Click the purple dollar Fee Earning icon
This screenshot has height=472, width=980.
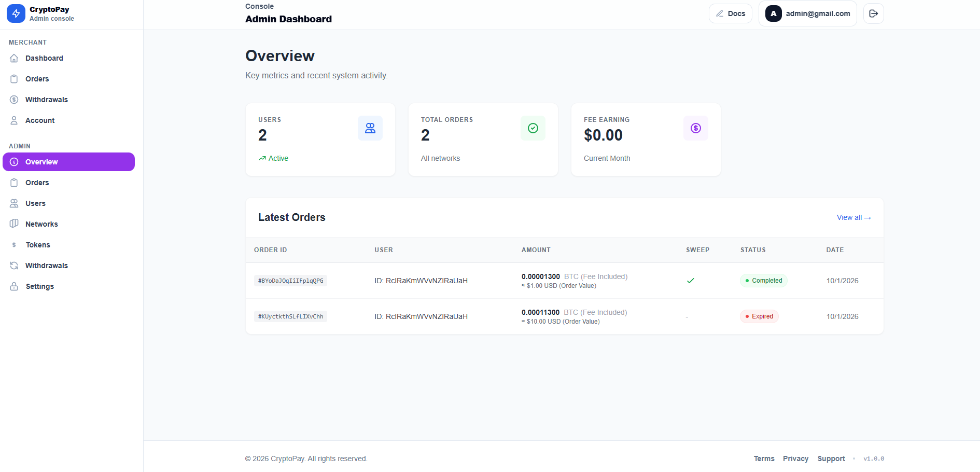click(x=695, y=128)
